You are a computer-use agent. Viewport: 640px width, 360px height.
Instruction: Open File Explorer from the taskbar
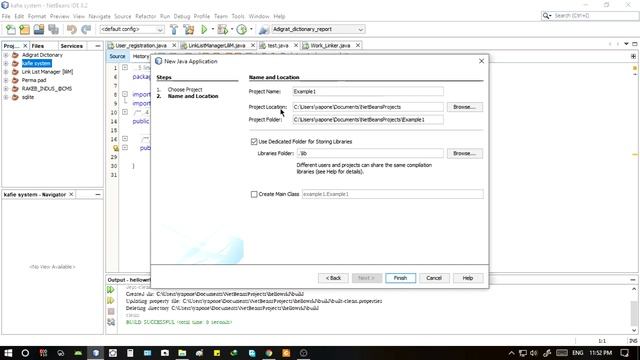pyautogui.click(x=182, y=353)
